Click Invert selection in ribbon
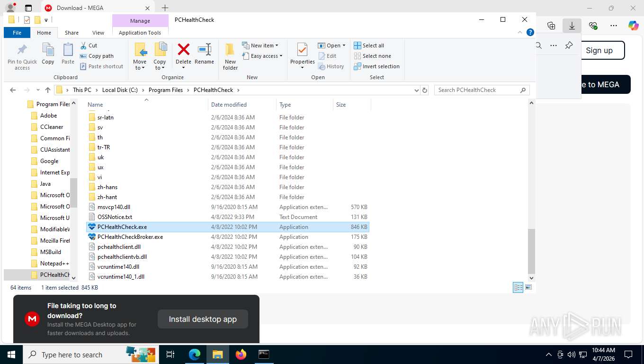The width and height of the screenshot is (644, 364). click(377, 66)
